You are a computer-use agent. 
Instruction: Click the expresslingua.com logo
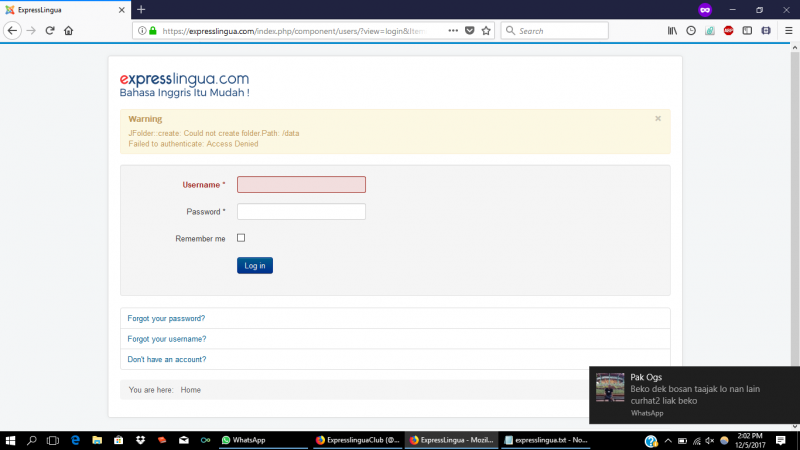tap(184, 85)
